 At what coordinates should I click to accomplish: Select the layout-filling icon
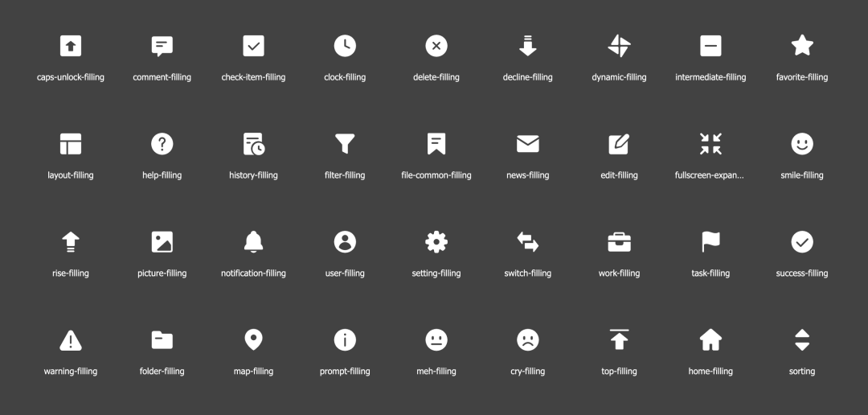coord(71,143)
